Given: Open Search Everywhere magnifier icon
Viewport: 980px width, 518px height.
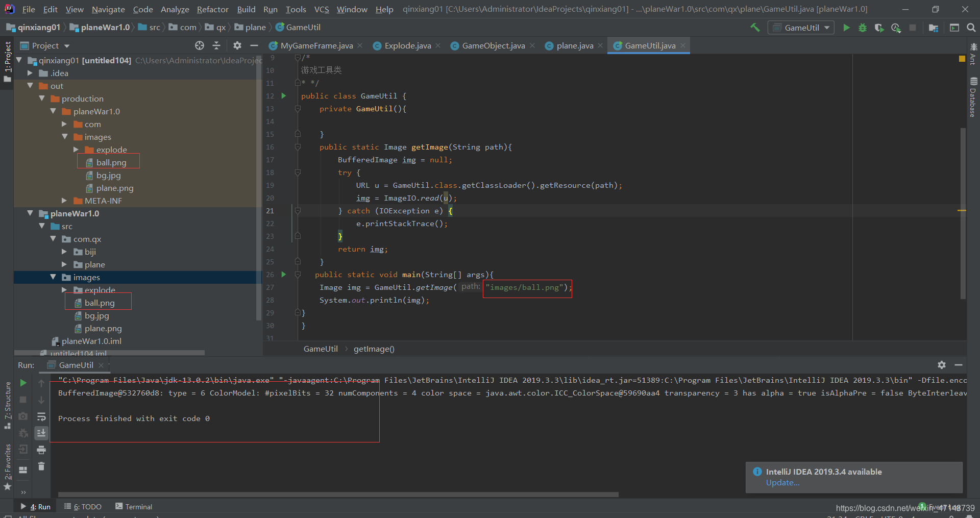Looking at the screenshot, I should (971, 28).
